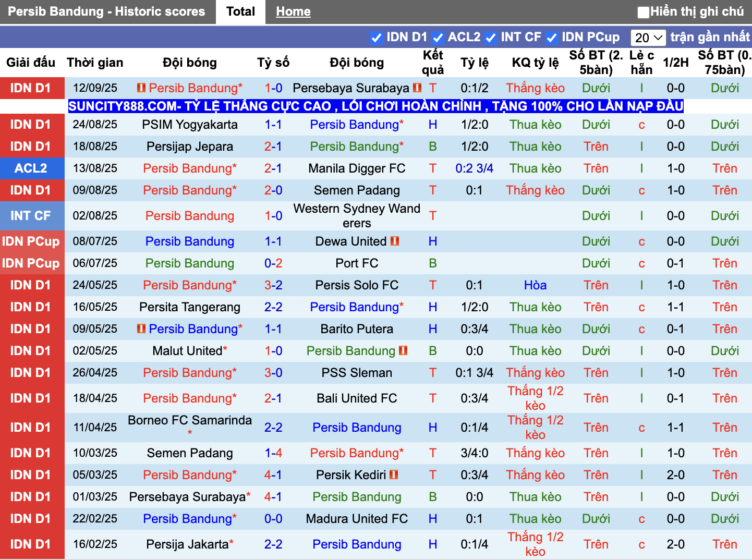Open Malut United team link
This screenshot has height=560, width=752.
click(x=187, y=351)
